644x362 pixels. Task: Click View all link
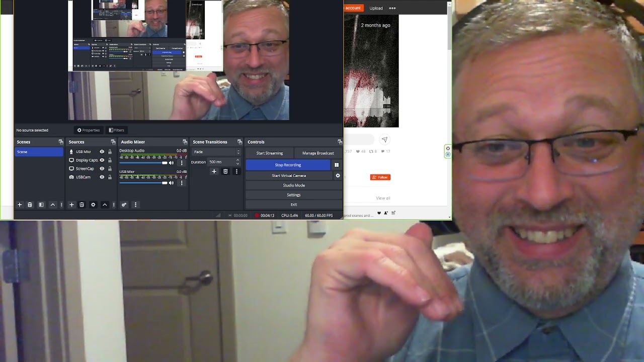point(383,198)
